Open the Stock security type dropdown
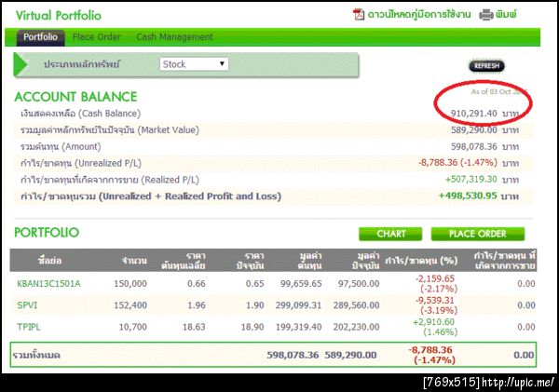Image resolution: width=559 pixels, height=392 pixels. [194, 64]
